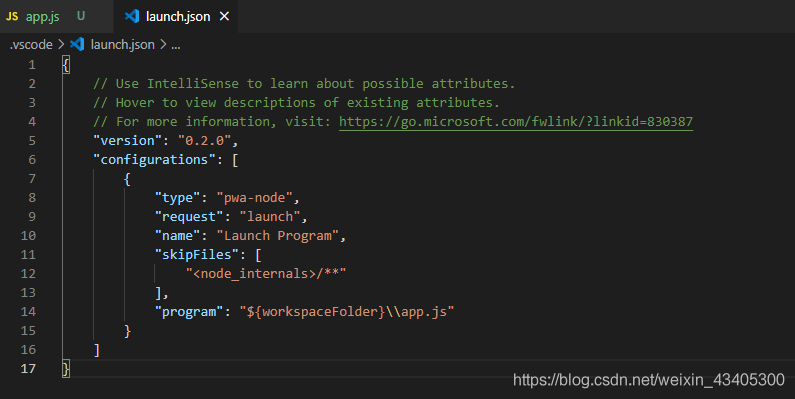
Task: Click the .vscode breadcrumb folder
Action: 31,45
